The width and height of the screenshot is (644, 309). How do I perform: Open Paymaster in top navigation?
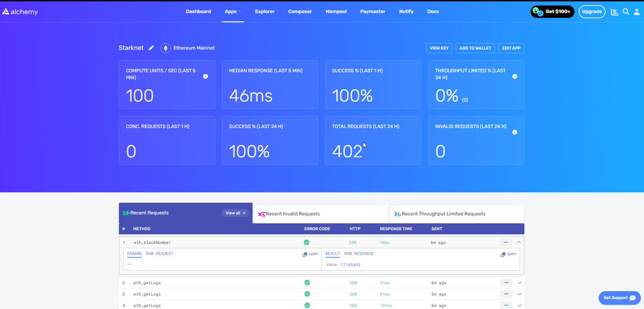coord(373,11)
